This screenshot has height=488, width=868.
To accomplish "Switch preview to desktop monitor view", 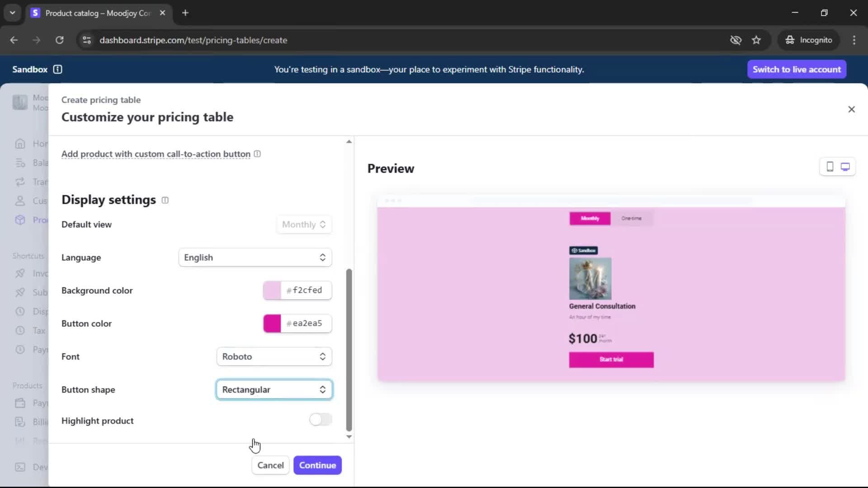I will point(845,167).
